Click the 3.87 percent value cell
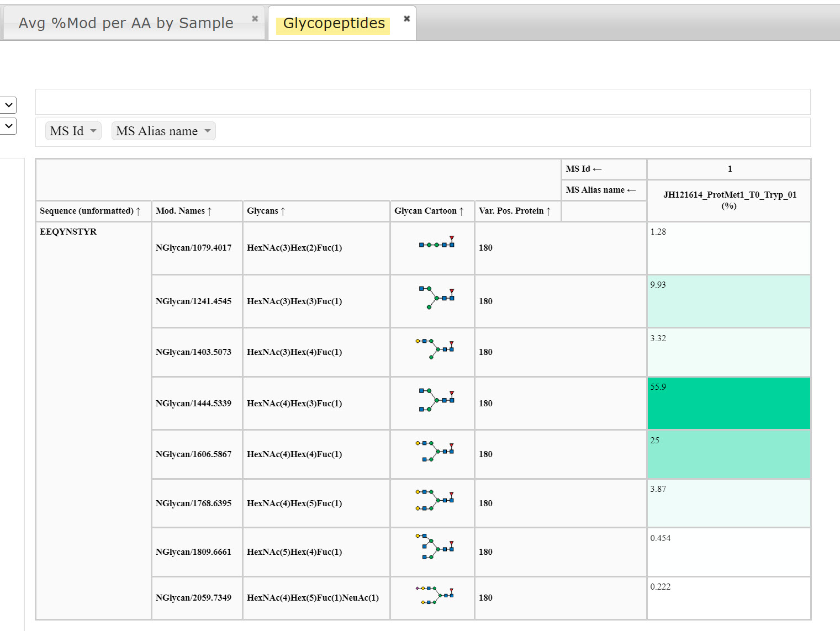Image resolution: width=840 pixels, height=631 pixels. click(x=728, y=503)
